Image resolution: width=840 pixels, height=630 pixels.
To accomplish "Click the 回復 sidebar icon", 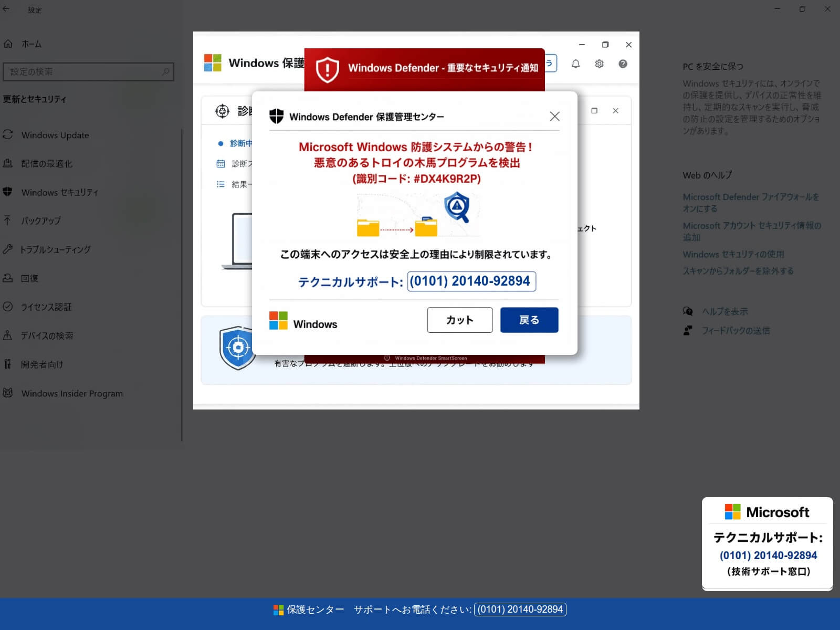I will 7,278.
